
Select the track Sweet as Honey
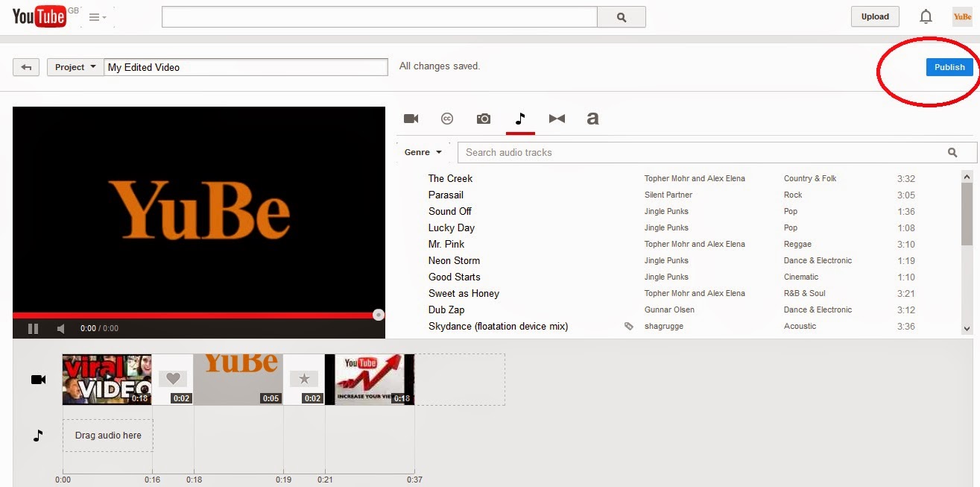pos(464,293)
